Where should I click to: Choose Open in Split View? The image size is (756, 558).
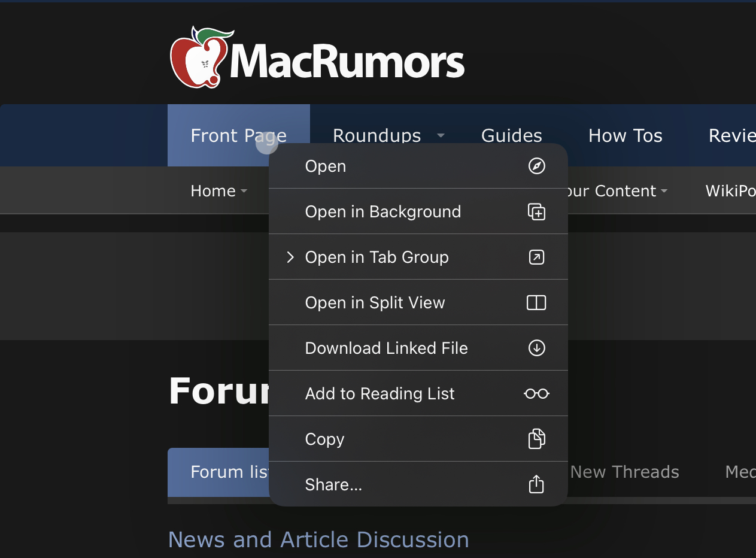pyautogui.click(x=418, y=302)
